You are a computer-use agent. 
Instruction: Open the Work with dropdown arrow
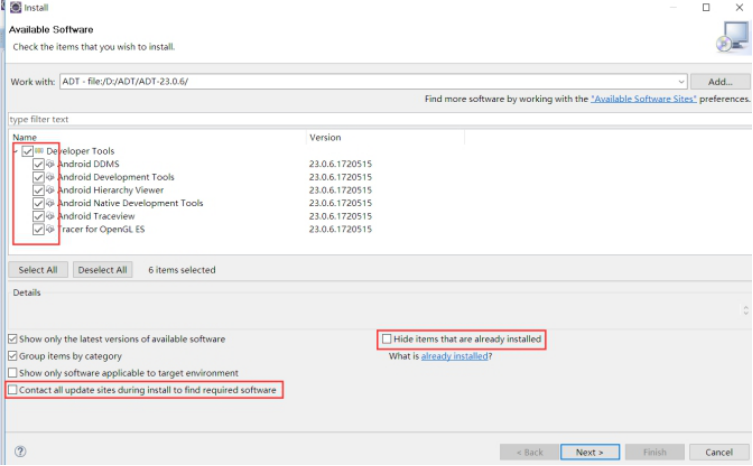681,82
